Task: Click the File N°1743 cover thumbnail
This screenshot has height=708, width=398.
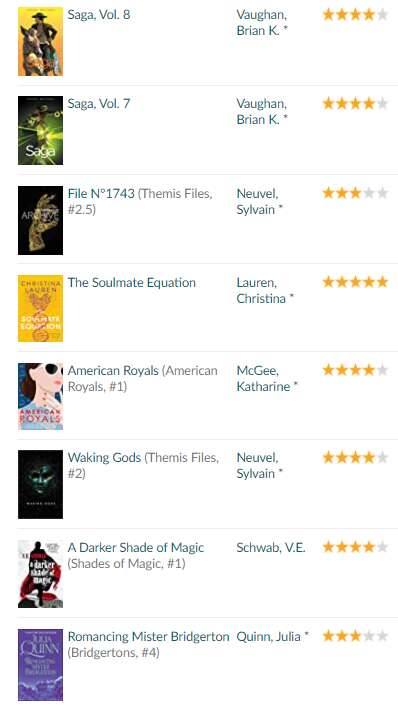Action: tap(40, 220)
